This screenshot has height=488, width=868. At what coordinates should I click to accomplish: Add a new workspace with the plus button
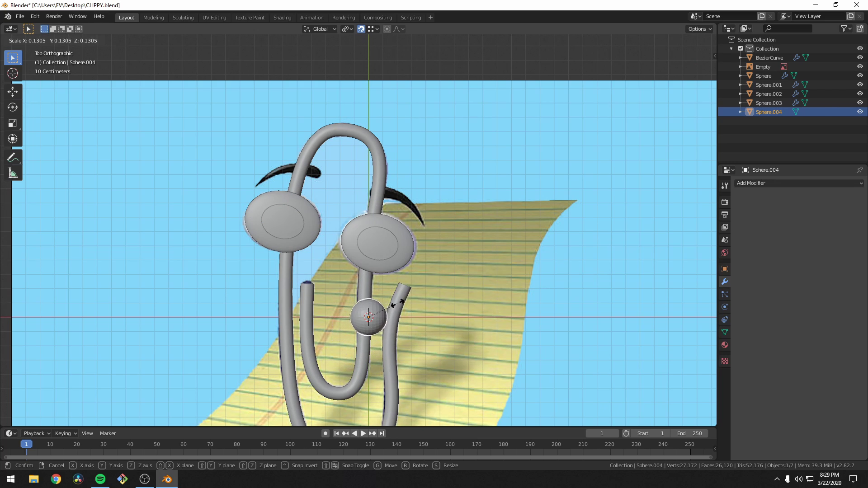coord(430,17)
